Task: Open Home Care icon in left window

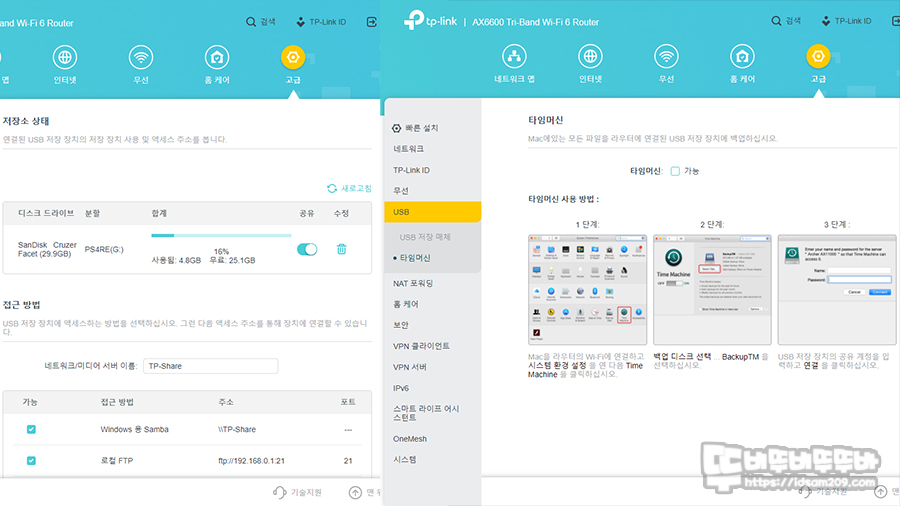Action: point(217,57)
